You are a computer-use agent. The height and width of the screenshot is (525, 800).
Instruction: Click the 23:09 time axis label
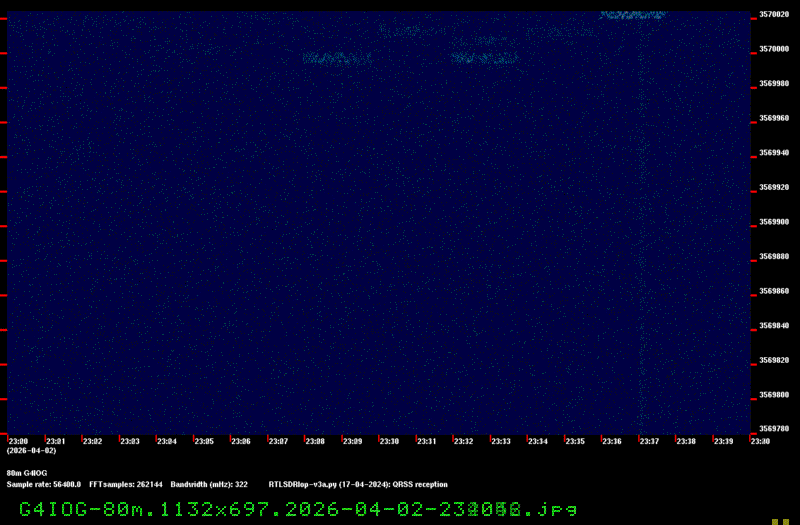353,441
